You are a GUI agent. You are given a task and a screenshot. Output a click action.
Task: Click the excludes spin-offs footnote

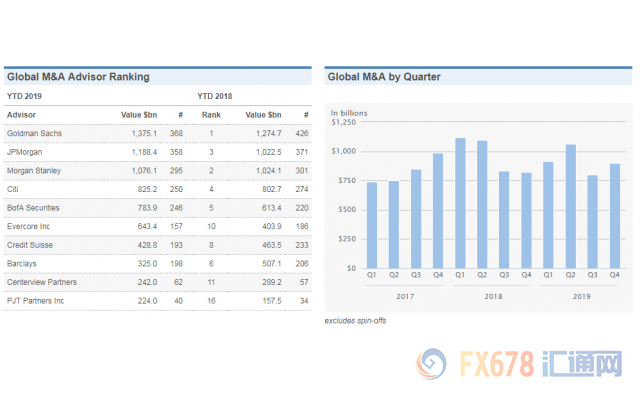(x=355, y=321)
